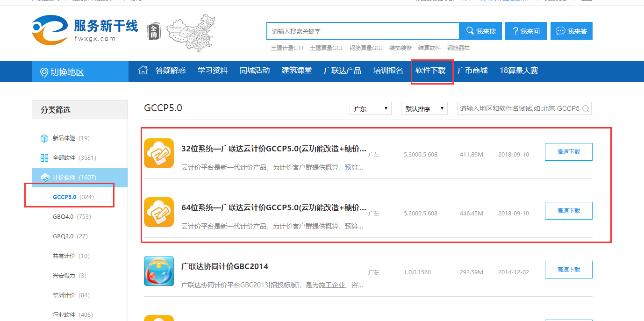Focus the main keyword search field
644x321 pixels.
pos(363,31)
